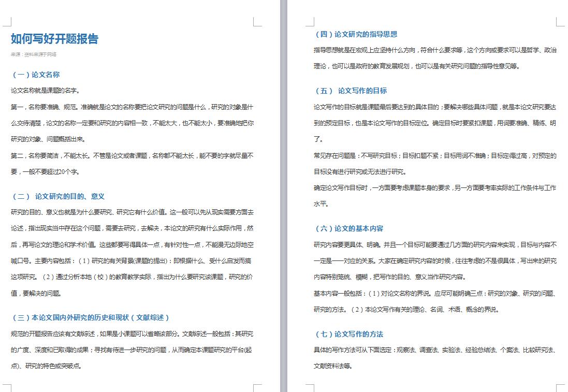Click the line starting 基本内容一般包括

point(435,294)
